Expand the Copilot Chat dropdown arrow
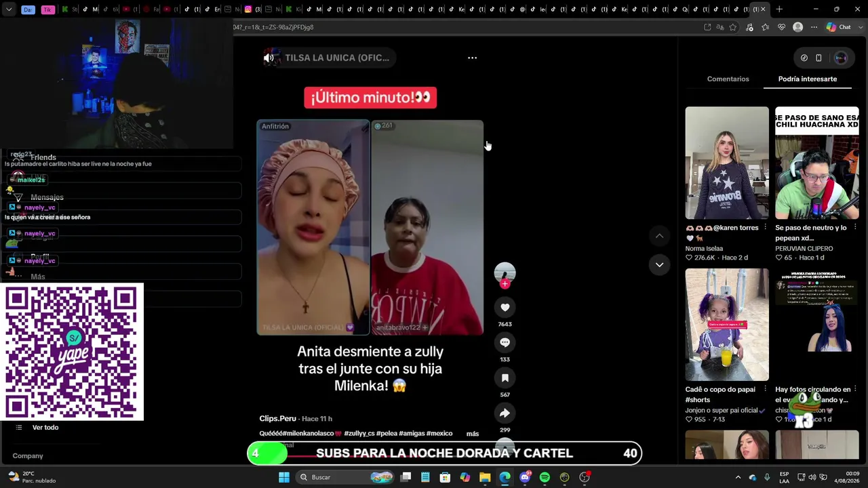 tap(860, 27)
